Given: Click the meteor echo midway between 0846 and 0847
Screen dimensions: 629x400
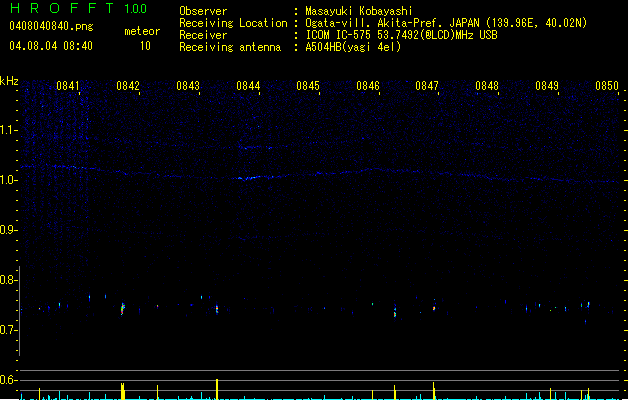Looking at the screenshot, I should [395, 312].
